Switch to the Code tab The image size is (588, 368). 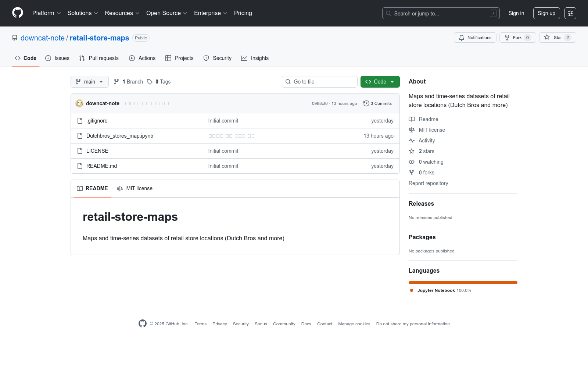(26, 58)
